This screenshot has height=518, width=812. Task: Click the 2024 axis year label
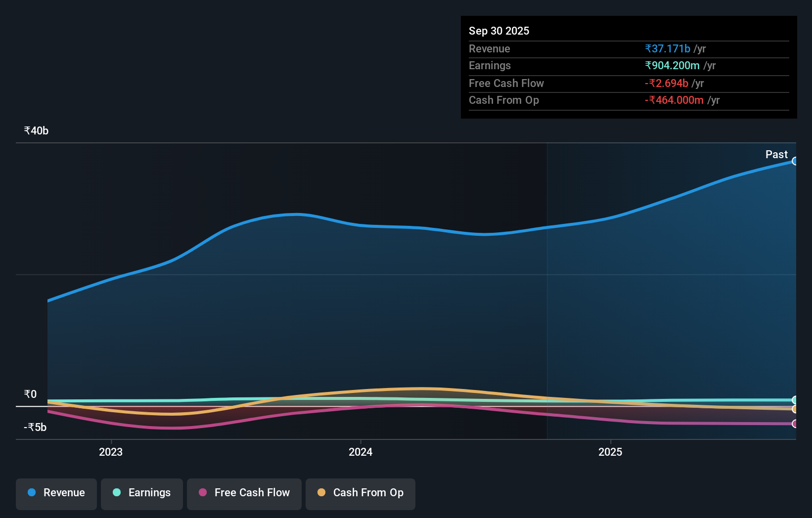pos(361,451)
